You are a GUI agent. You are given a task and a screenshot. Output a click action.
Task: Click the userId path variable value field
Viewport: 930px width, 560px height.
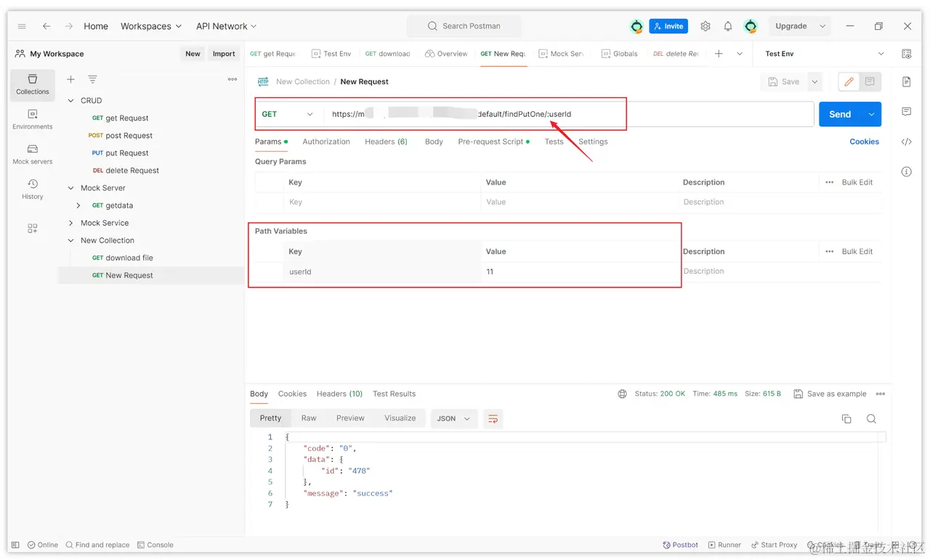[578, 272]
